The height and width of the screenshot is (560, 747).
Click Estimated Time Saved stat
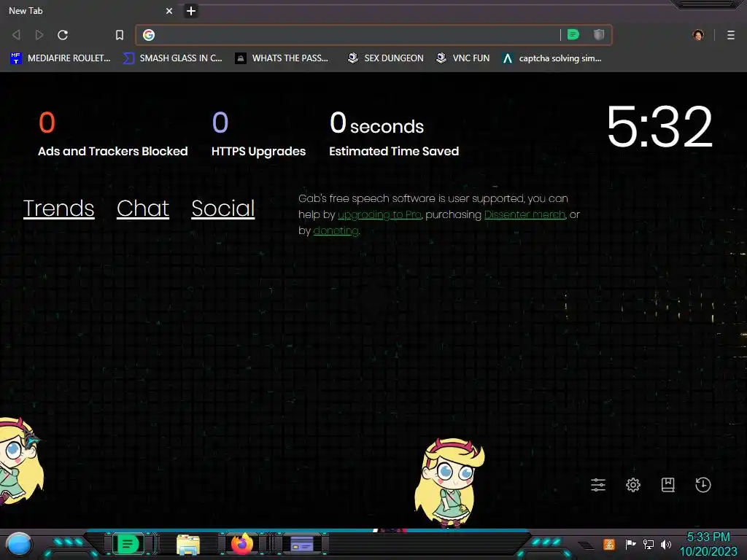click(394, 134)
